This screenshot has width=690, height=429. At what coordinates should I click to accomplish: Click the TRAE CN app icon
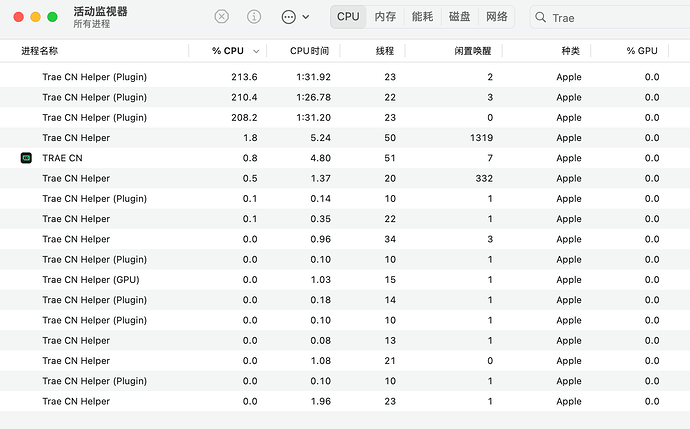click(x=26, y=158)
